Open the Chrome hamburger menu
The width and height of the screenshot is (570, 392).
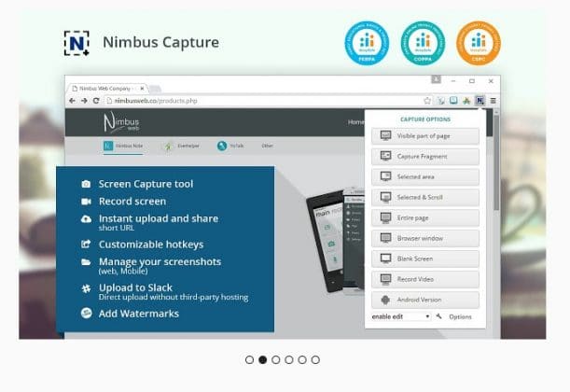pyautogui.click(x=493, y=101)
